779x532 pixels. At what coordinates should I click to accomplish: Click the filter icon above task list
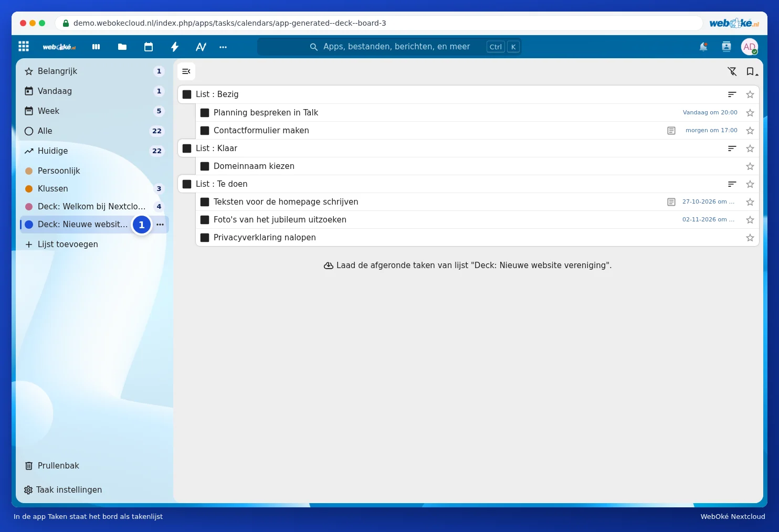click(732, 71)
